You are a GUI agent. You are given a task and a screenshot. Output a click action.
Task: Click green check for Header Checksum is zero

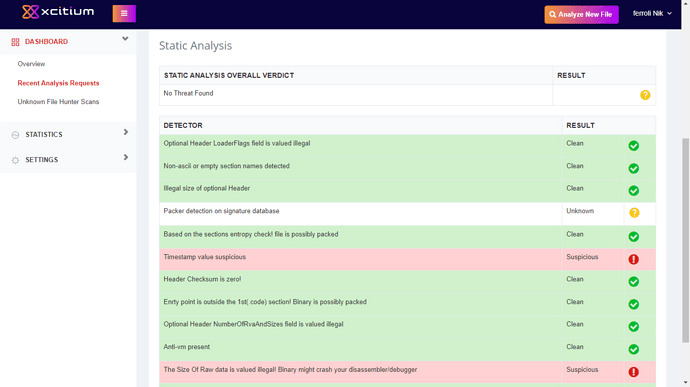(634, 282)
